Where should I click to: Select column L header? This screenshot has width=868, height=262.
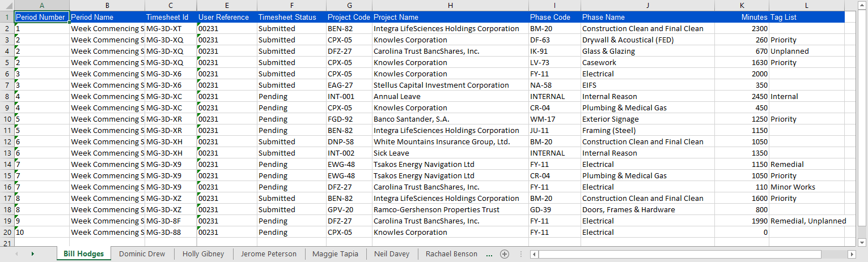click(x=807, y=6)
